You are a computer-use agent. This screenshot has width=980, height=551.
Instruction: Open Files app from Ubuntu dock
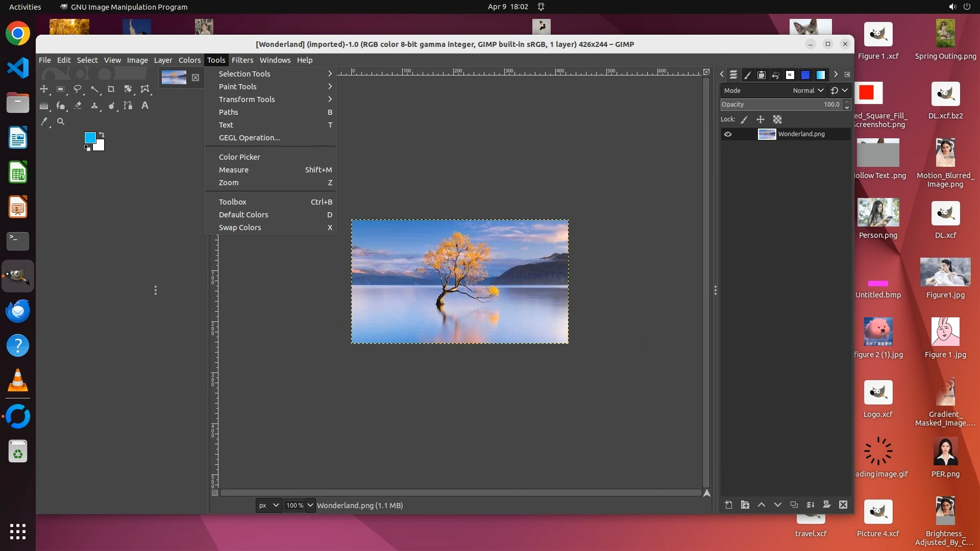18,103
